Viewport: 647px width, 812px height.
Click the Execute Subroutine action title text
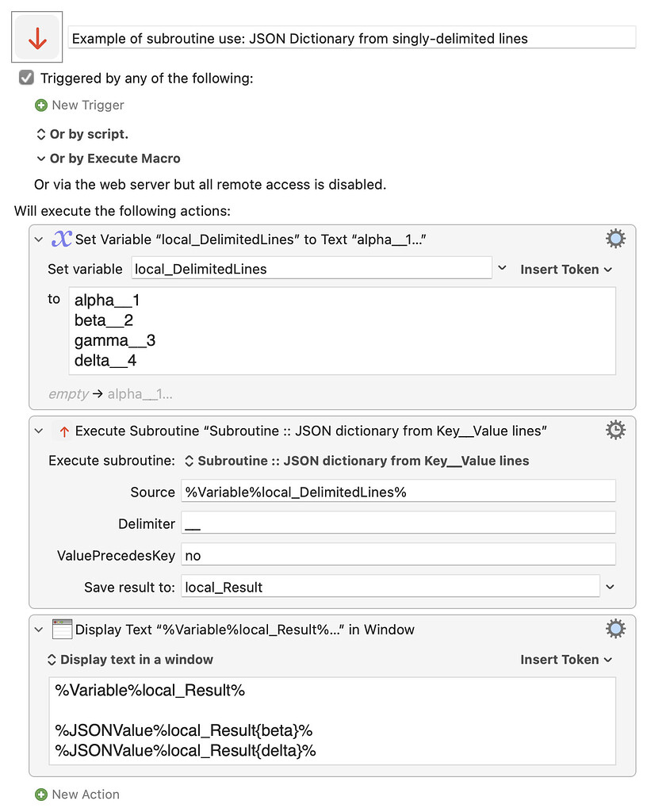coord(311,431)
